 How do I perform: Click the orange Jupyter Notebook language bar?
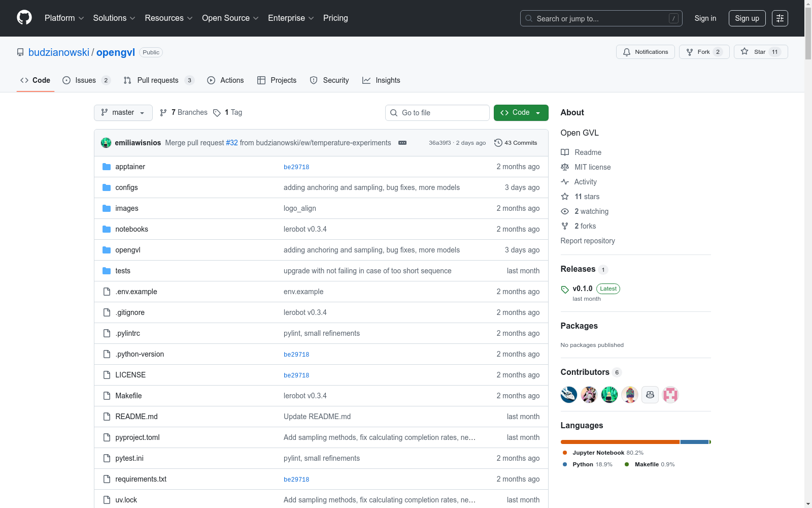coord(620,442)
